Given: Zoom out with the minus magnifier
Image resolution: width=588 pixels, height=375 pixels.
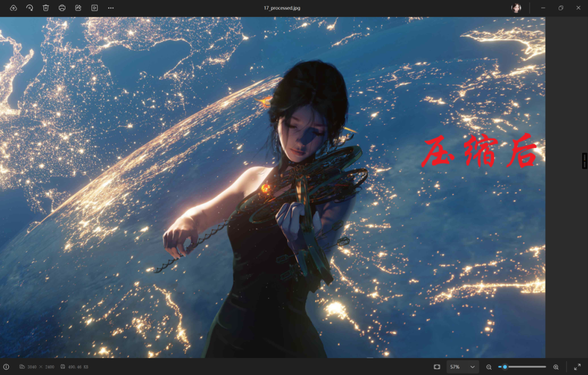Looking at the screenshot, I should point(489,367).
